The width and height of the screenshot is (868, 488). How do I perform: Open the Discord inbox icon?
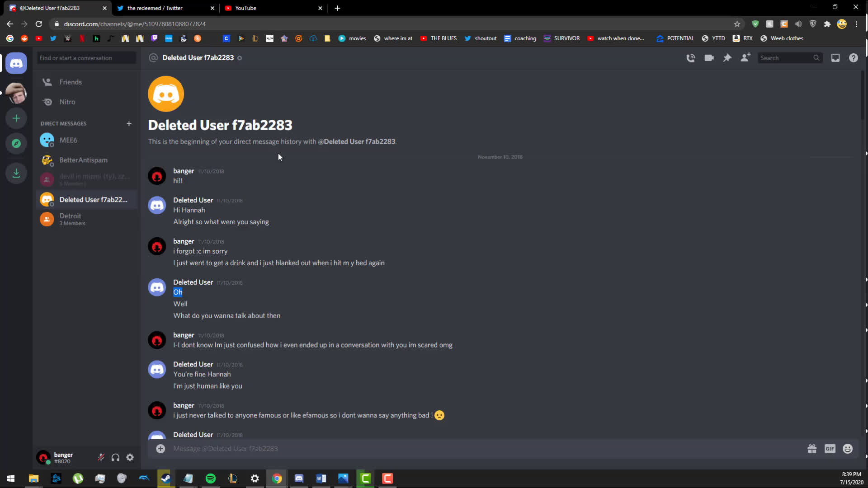[835, 58]
